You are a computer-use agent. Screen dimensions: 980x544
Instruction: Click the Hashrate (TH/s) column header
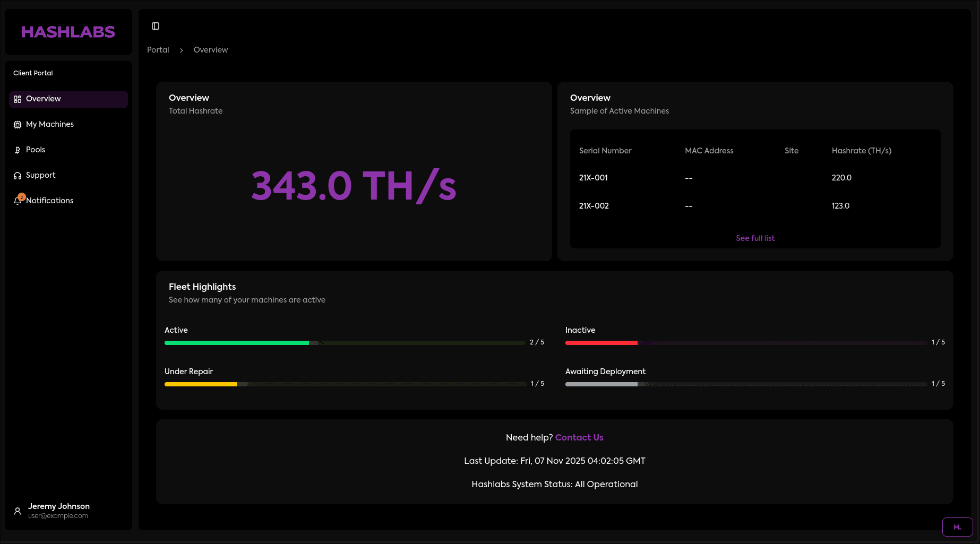point(861,151)
